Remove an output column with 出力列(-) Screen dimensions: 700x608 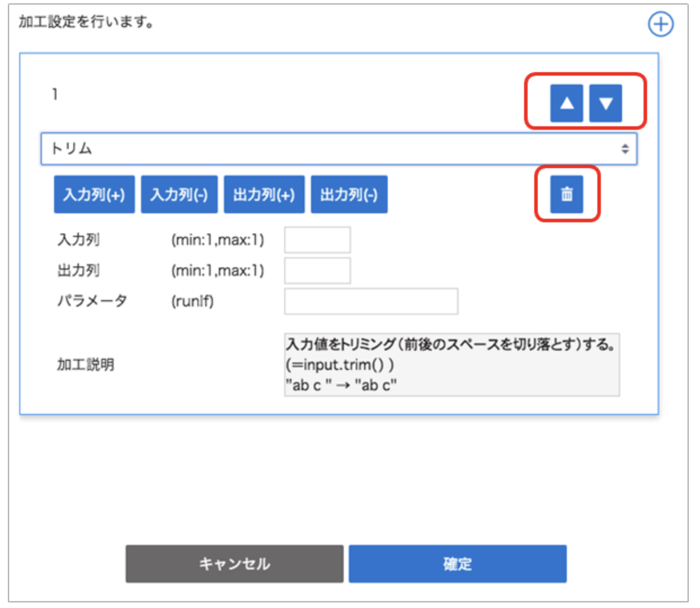(x=349, y=195)
